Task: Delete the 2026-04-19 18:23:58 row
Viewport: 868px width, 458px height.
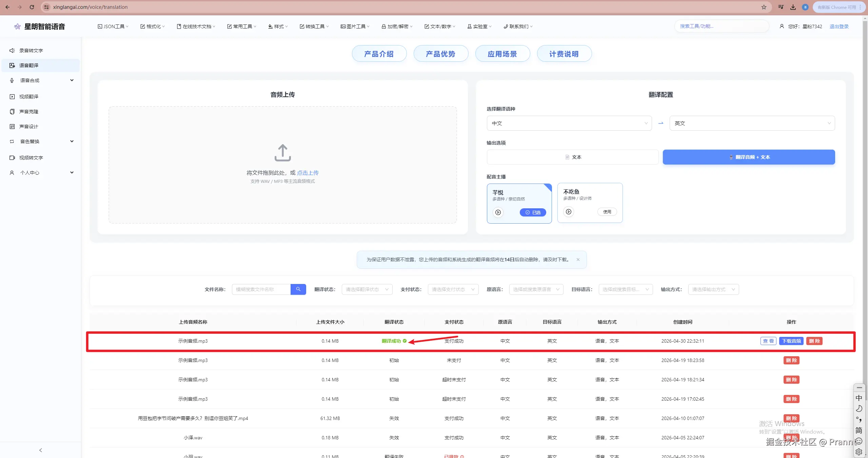Action: 791,360
